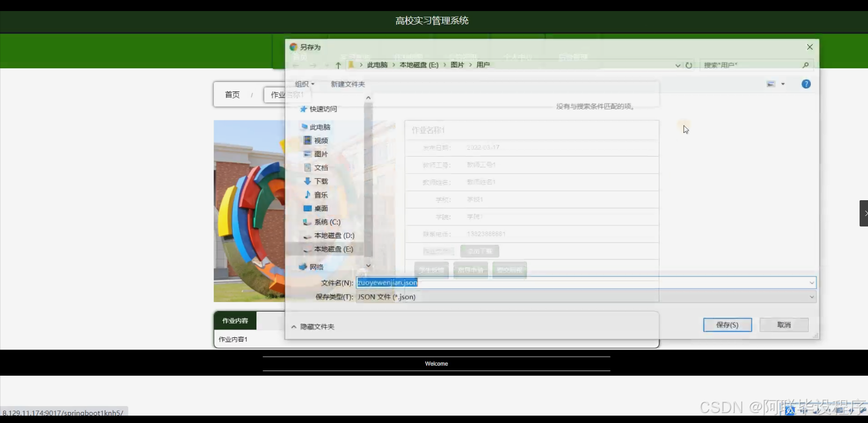
Task: Click the sidebar scrollbar thumb
Action: 368,179
